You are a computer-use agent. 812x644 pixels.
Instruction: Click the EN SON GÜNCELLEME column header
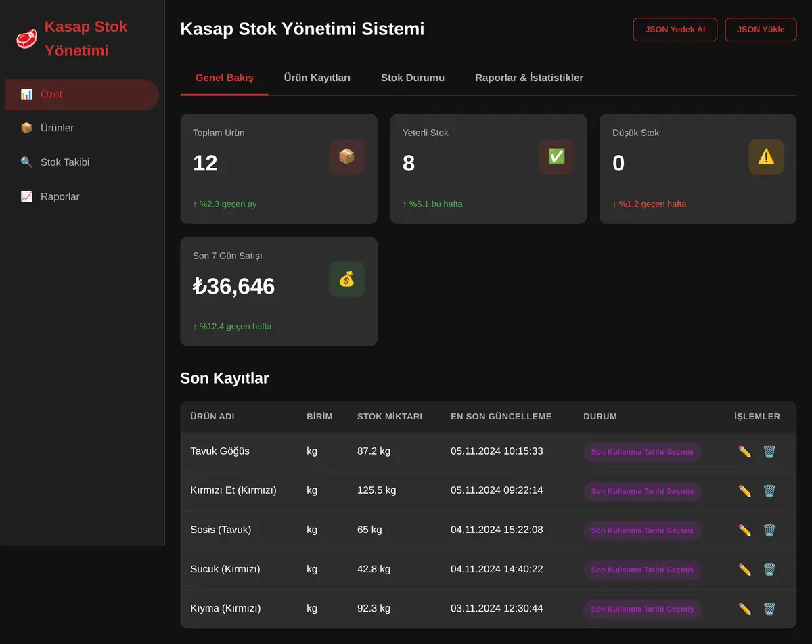(501, 417)
